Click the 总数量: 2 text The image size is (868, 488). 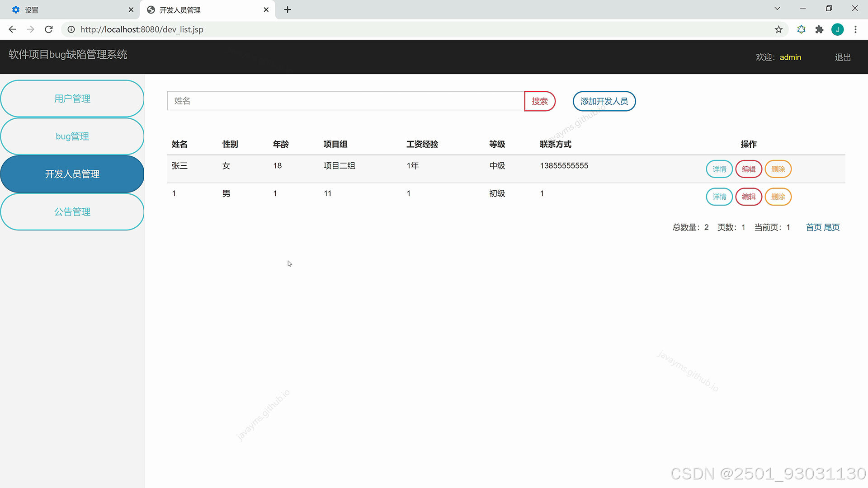(690, 227)
